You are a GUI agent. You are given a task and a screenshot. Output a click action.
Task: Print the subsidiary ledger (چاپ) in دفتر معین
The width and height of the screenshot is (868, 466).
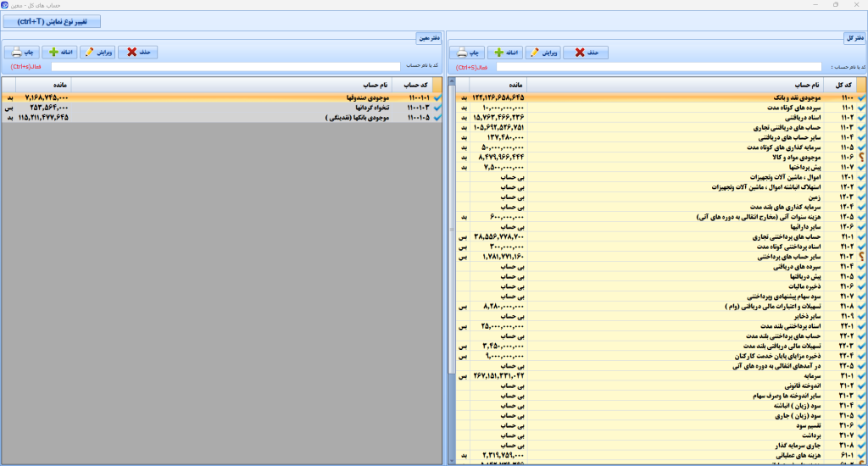(22, 52)
